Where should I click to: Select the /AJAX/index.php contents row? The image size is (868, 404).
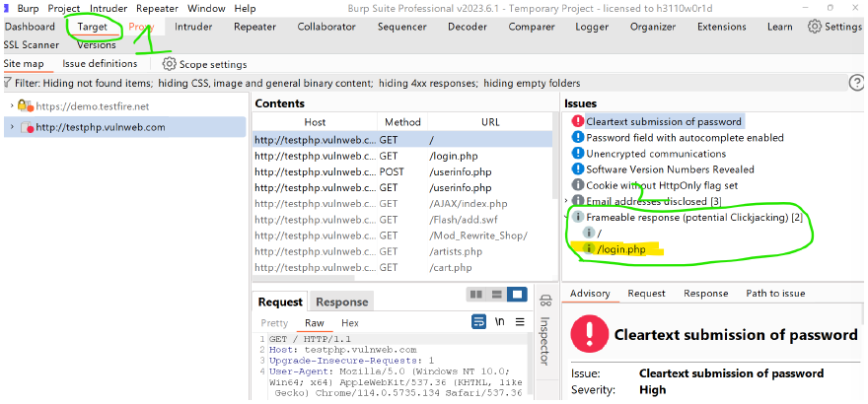pos(402,204)
